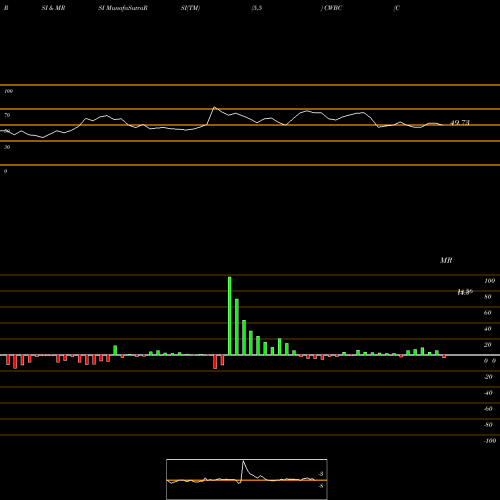Click the second tallest green MR bar

(237, 327)
